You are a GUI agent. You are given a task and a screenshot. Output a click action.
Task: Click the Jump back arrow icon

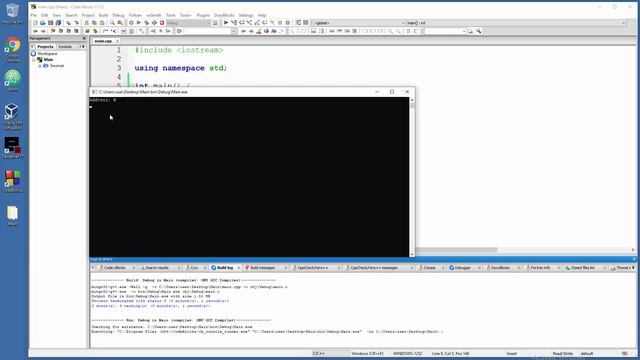pyautogui.click(x=35, y=31)
